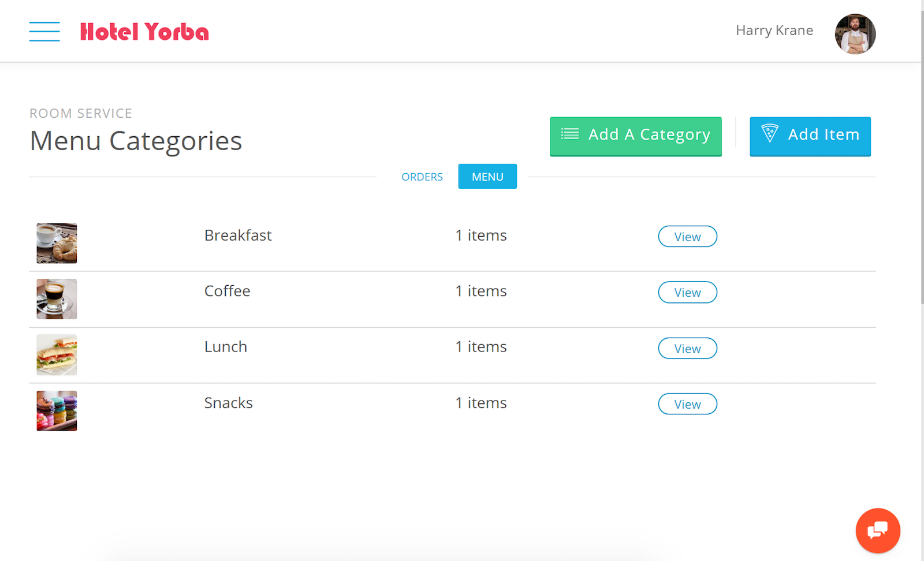Click the list icon in Add A Category
Viewport: 924px width, 561px height.
[x=569, y=134]
